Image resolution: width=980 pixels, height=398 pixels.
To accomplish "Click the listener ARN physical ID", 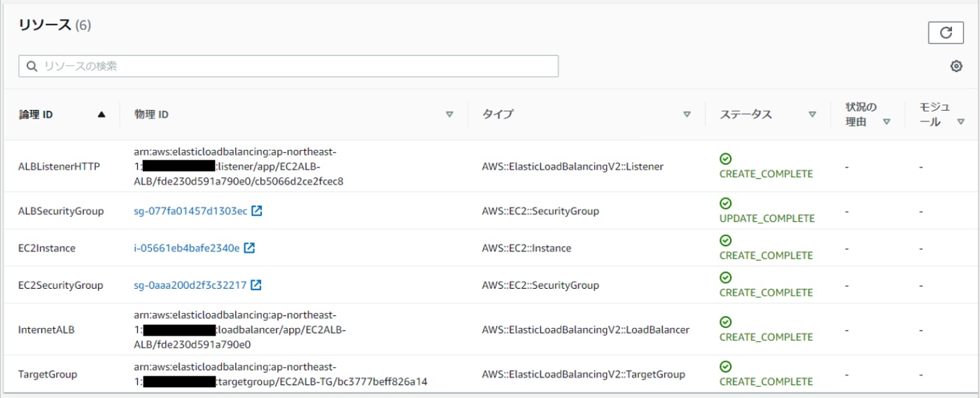I will (x=239, y=166).
